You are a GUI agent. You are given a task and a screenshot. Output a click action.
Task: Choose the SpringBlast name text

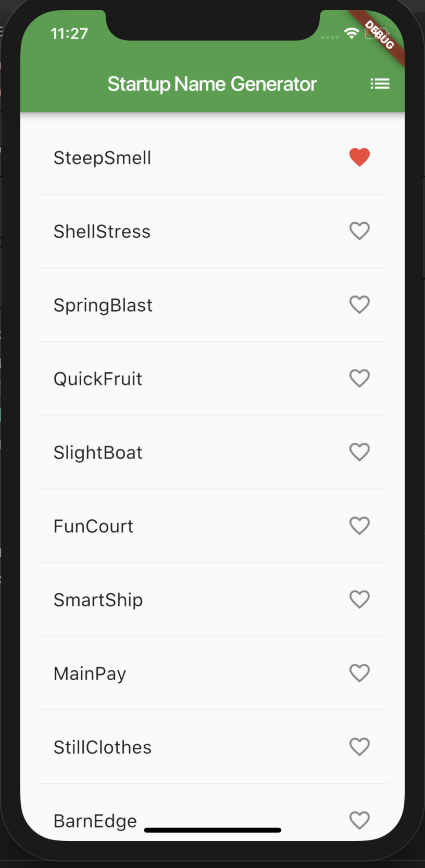[x=103, y=305]
